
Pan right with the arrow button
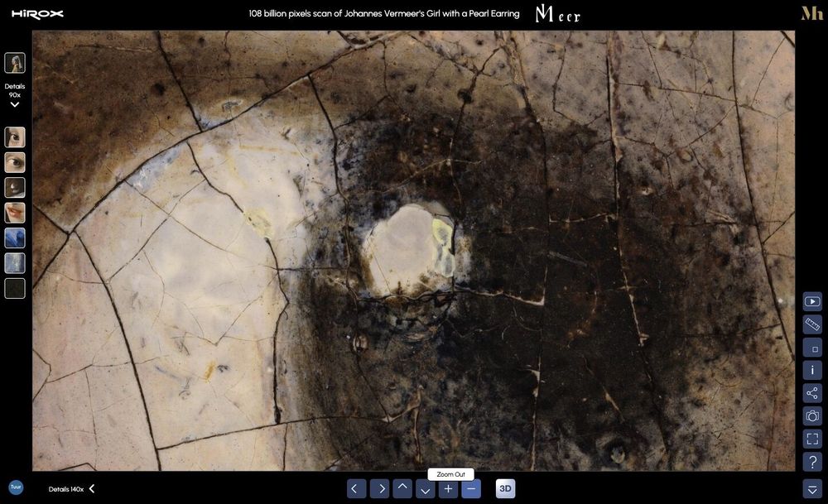pyautogui.click(x=380, y=489)
